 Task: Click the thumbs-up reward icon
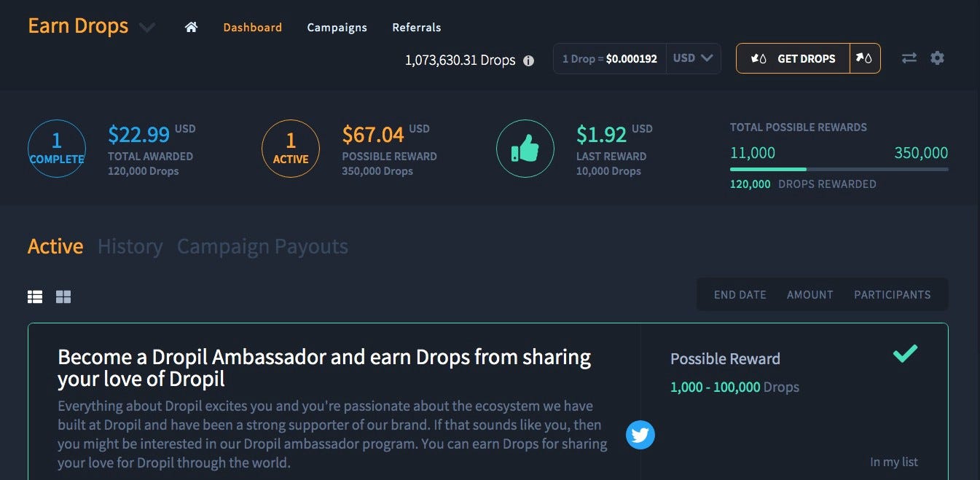pos(525,148)
